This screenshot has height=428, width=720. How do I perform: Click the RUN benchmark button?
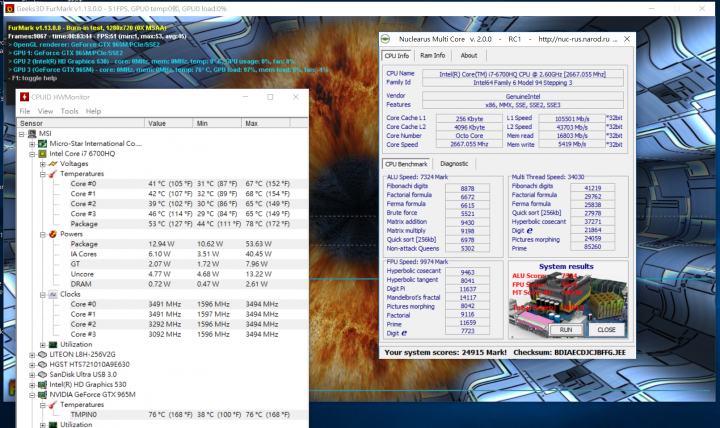(x=566, y=330)
